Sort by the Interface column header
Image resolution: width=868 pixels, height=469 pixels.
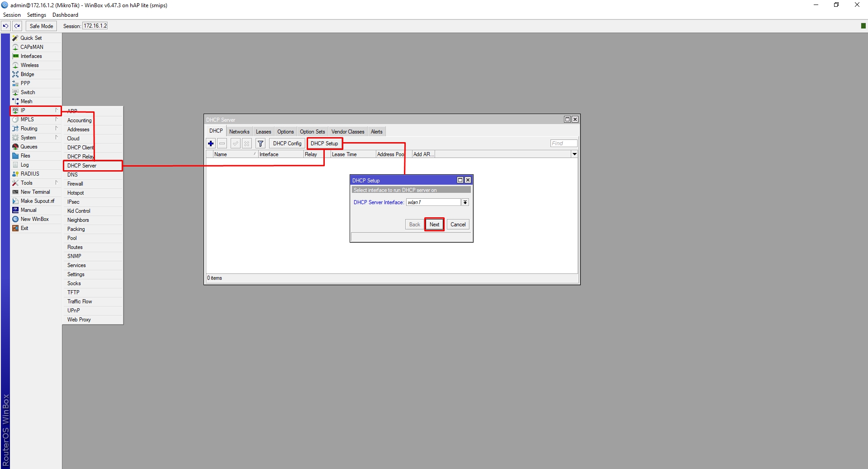(x=281, y=154)
